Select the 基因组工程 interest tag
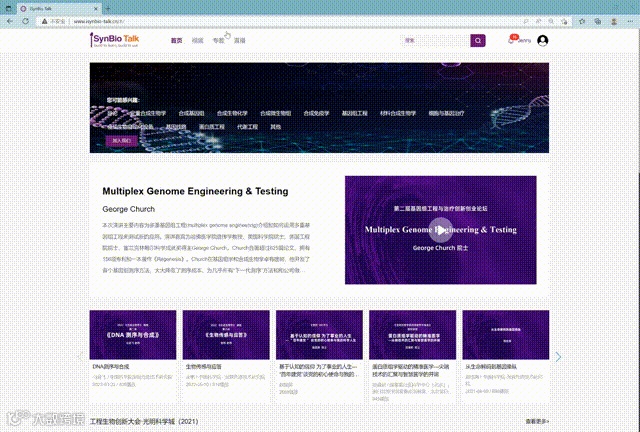The height and width of the screenshot is (432, 640). click(355, 113)
